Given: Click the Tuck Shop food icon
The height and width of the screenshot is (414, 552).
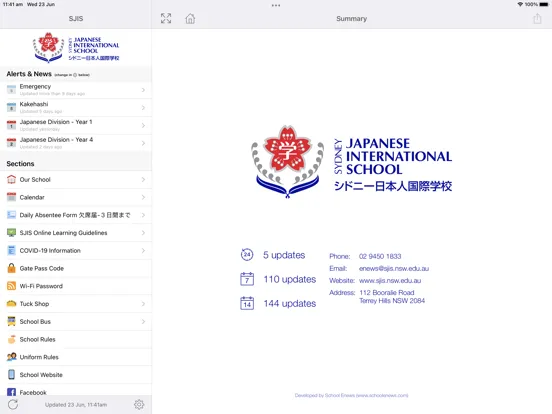Looking at the screenshot, I should click(11, 303).
